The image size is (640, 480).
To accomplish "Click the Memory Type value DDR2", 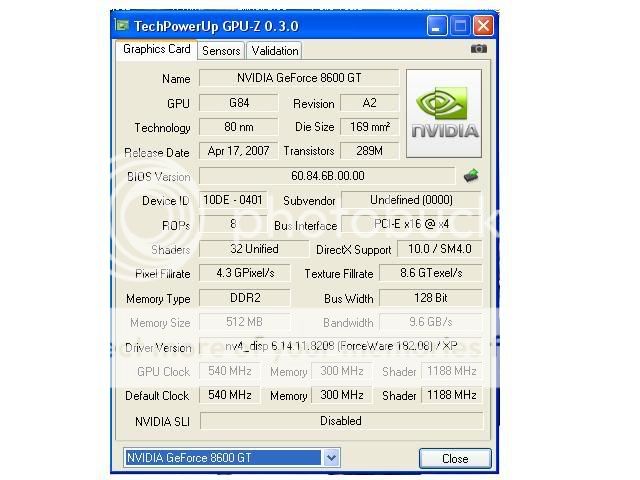I will tap(245, 298).
